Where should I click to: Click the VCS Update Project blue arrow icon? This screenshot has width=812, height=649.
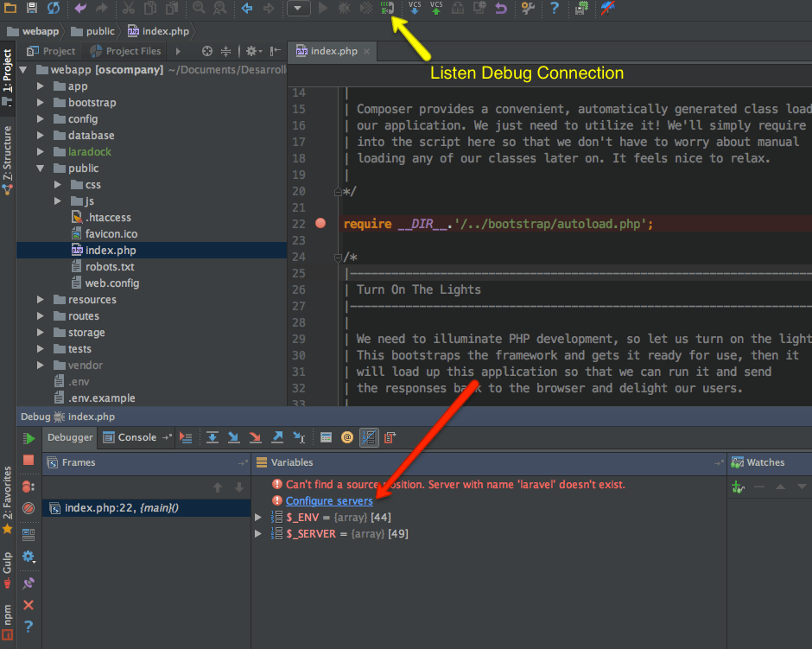click(x=414, y=10)
